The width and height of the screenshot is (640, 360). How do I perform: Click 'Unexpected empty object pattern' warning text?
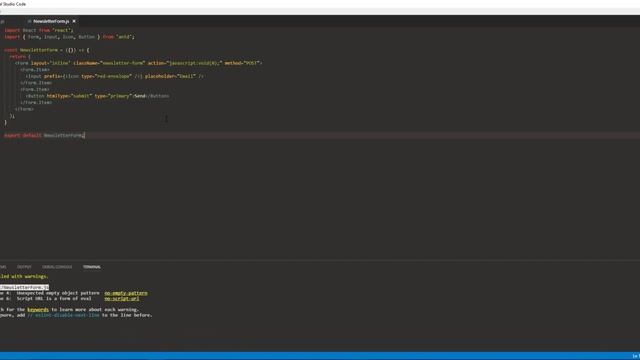click(x=58, y=293)
